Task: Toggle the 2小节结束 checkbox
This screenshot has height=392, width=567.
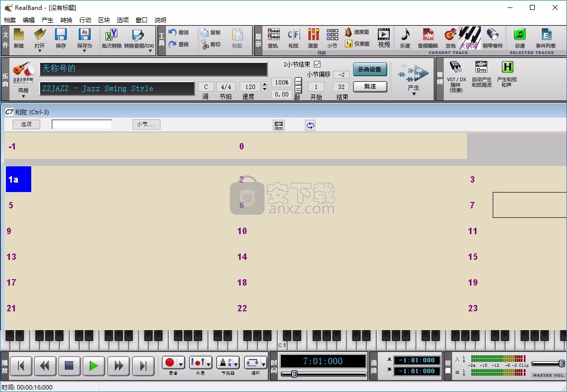Action: [x=317, y=64]
